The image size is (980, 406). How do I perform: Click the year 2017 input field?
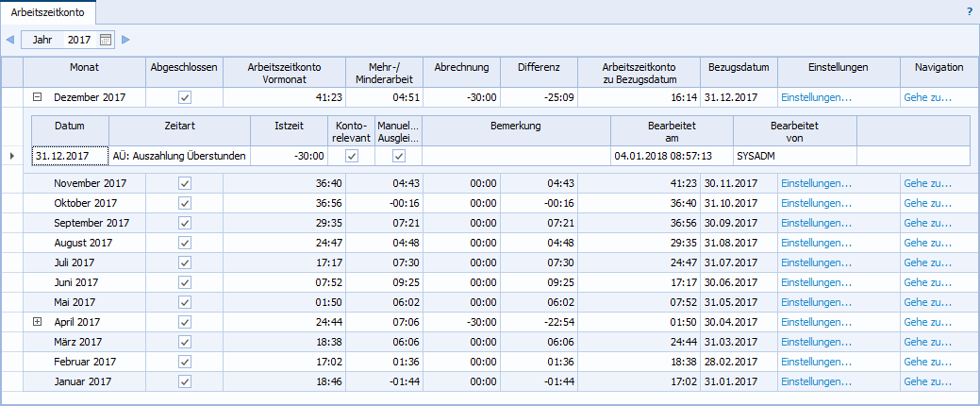click(x=79, y=40)
